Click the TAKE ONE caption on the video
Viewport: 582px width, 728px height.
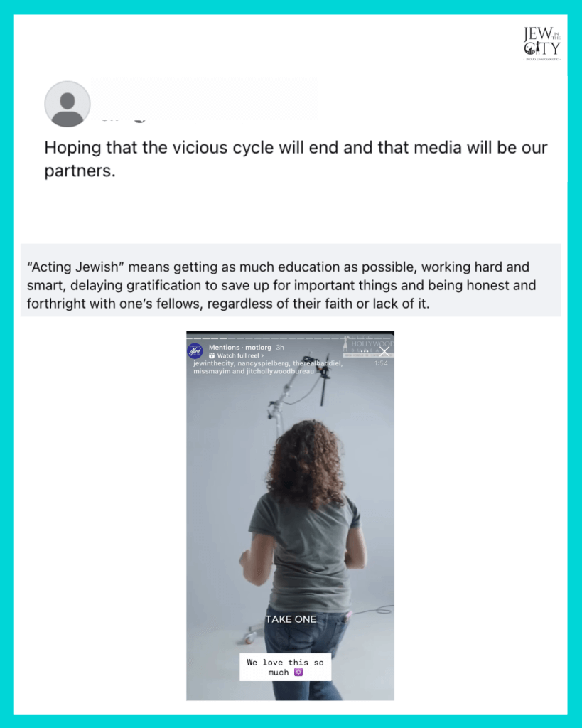(x=291, y=619)
